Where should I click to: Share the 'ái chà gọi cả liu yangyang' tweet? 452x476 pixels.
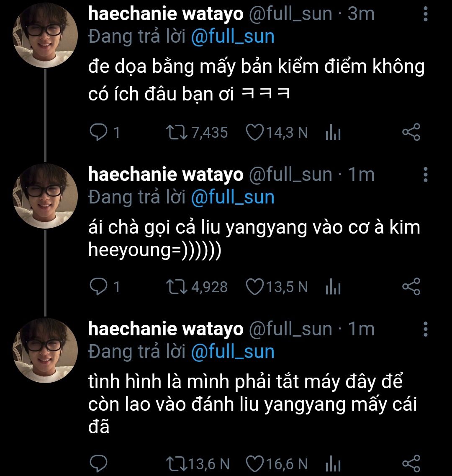411,287
